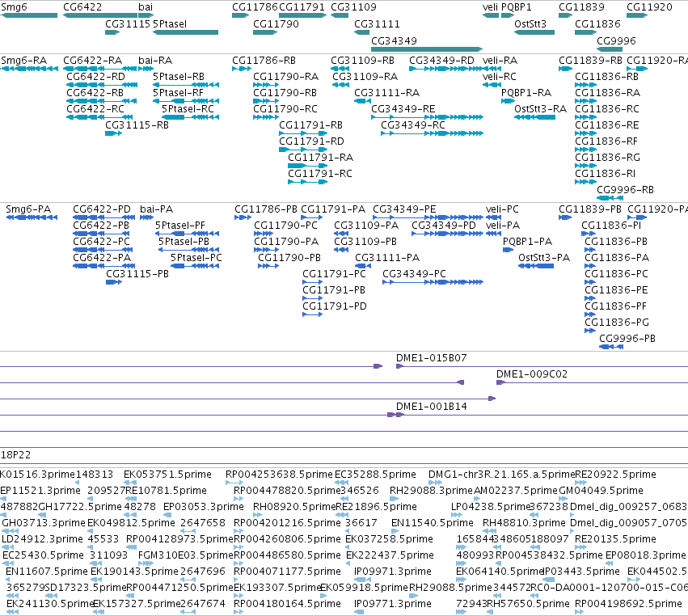Click EST EC35288.5prime
Image resolution: width=688 pixels, height=616 pixels.
[375, 475]
